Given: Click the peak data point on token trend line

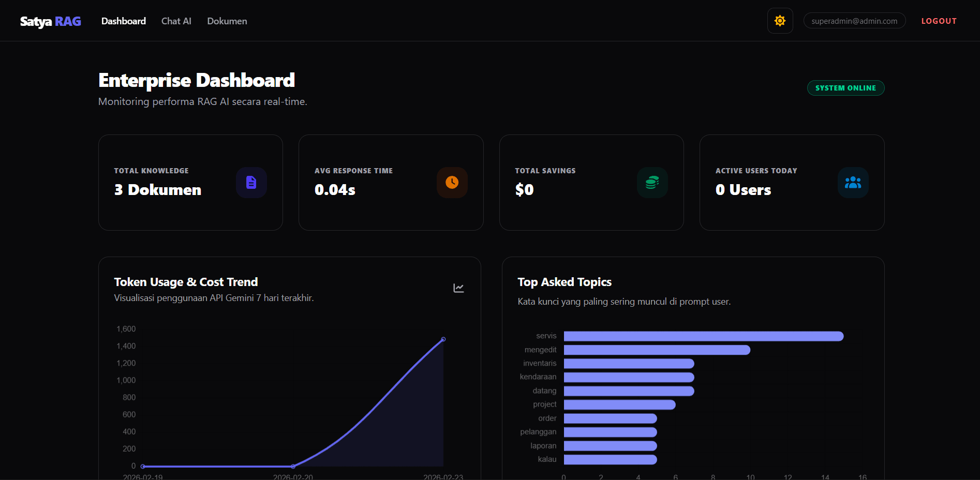Looking at the screenshot, I should [x=443, y=339].
